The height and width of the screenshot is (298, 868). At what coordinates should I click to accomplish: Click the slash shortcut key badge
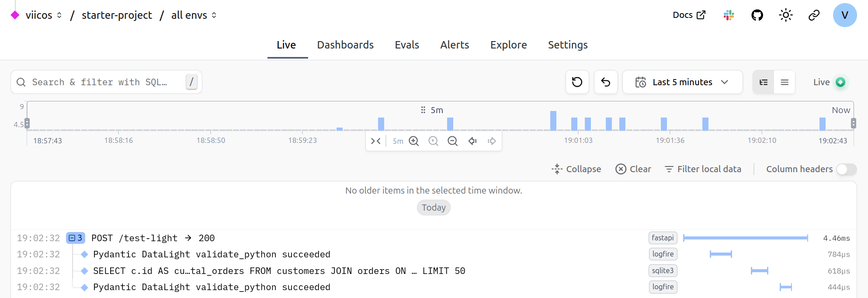(x=191, y=82)
